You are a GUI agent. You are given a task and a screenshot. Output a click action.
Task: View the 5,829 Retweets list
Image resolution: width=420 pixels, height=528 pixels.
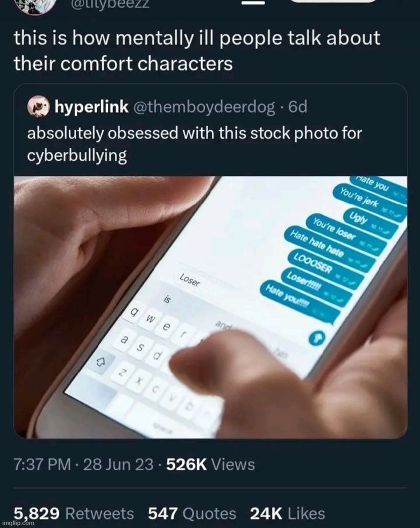tap(74, 513)
